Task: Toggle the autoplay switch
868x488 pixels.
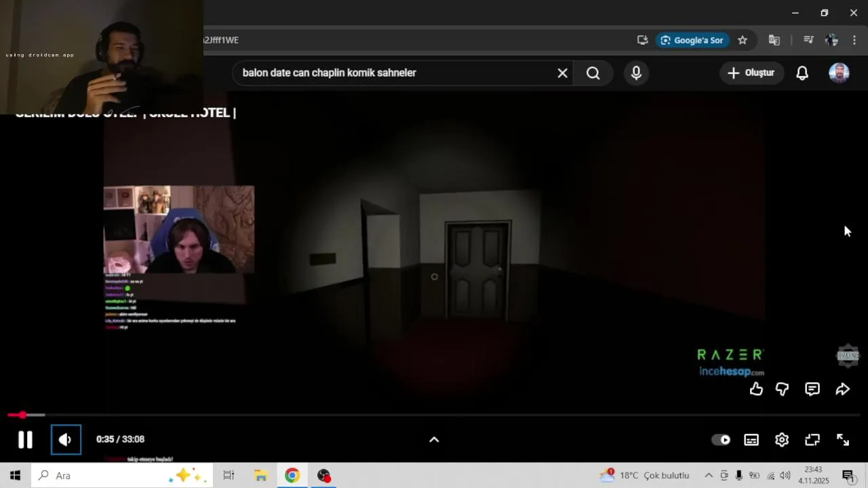Action: click(721, 440)
